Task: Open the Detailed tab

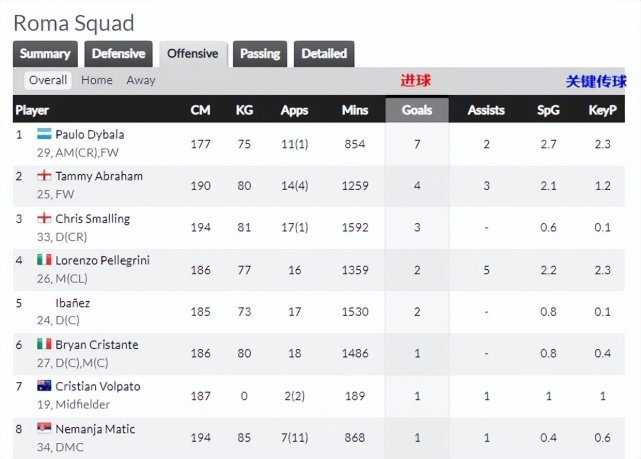Action: (324, 54)
